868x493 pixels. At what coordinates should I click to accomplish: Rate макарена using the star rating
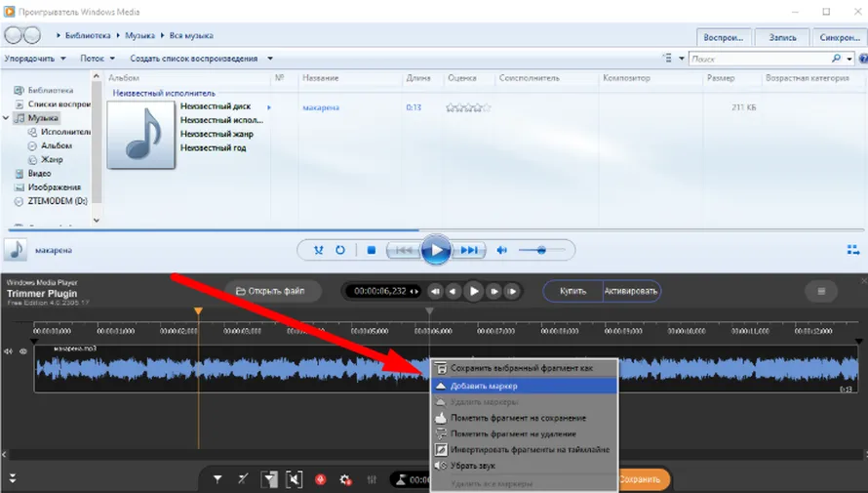468,107
